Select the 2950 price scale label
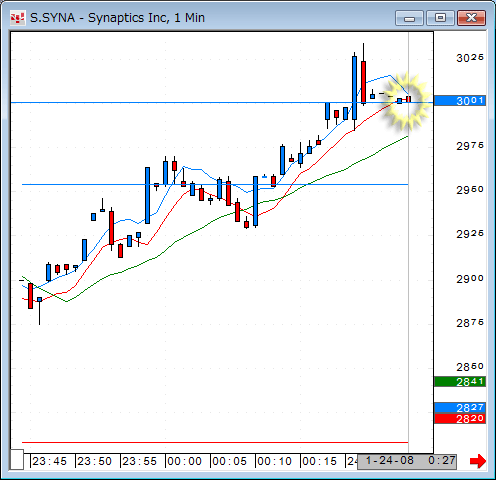 (470, 190)
